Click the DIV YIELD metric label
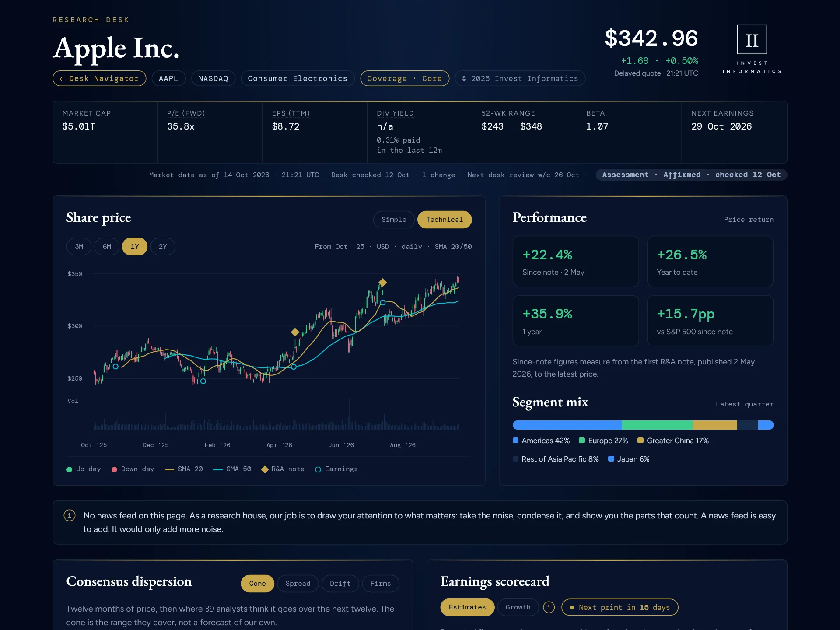The height and width of the screenshot is (630, 840). [x=395, y=113]
